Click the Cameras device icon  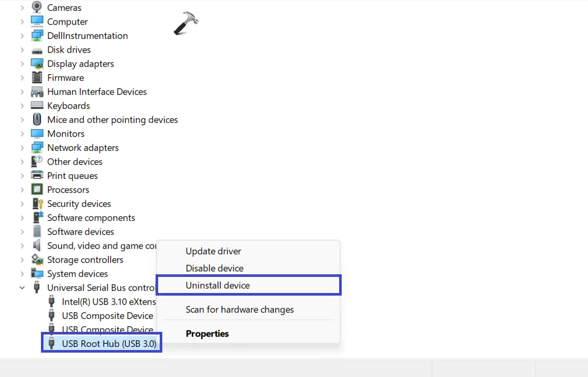[36, 7]
